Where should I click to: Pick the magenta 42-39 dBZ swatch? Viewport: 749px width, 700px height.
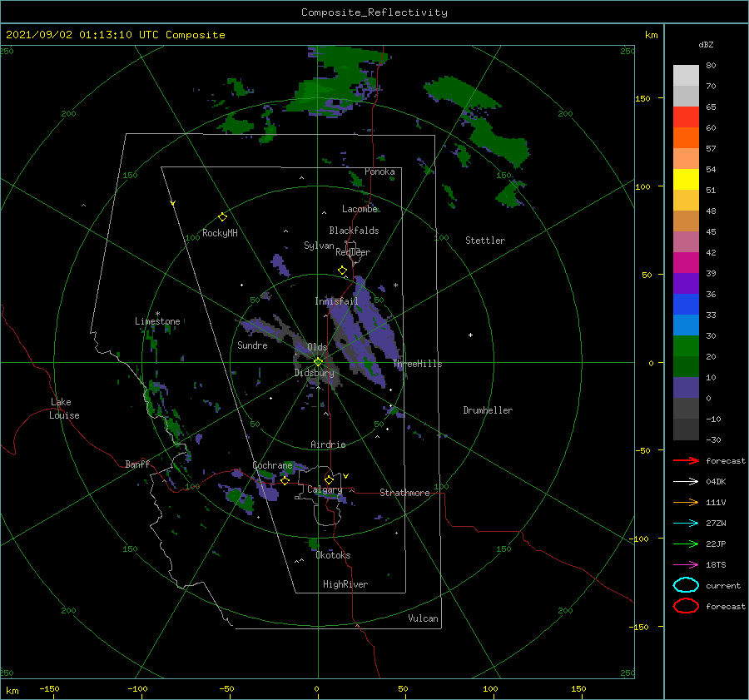coord(686,263)
